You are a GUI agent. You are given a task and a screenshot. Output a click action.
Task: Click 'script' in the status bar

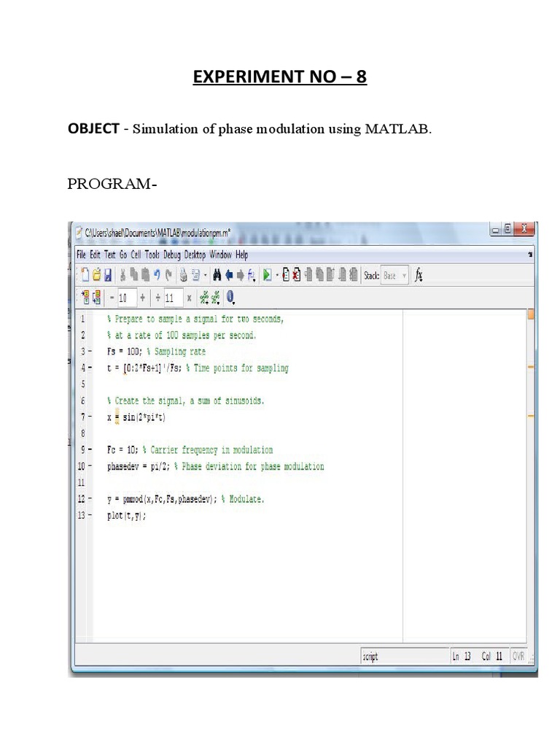pos(370,657)
